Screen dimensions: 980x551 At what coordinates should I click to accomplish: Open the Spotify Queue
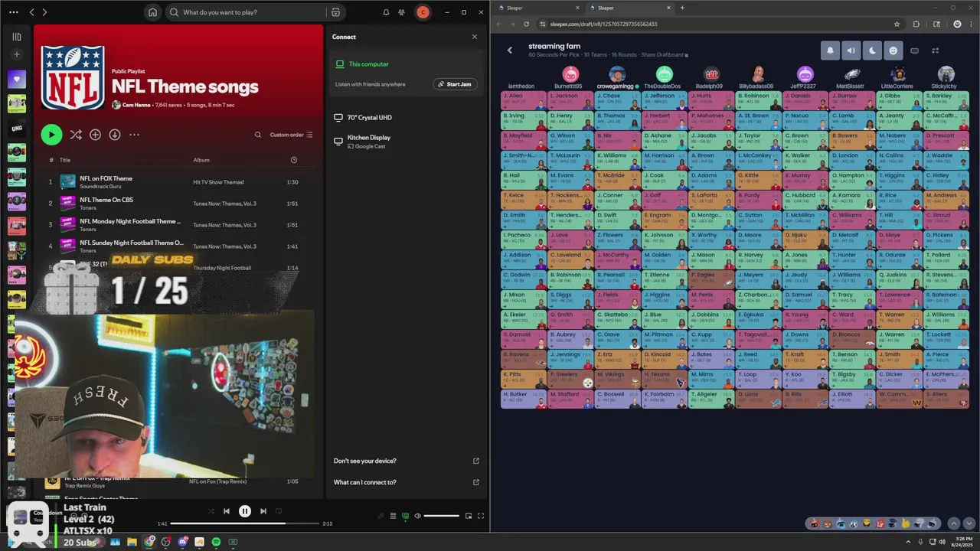coord(394,516)
